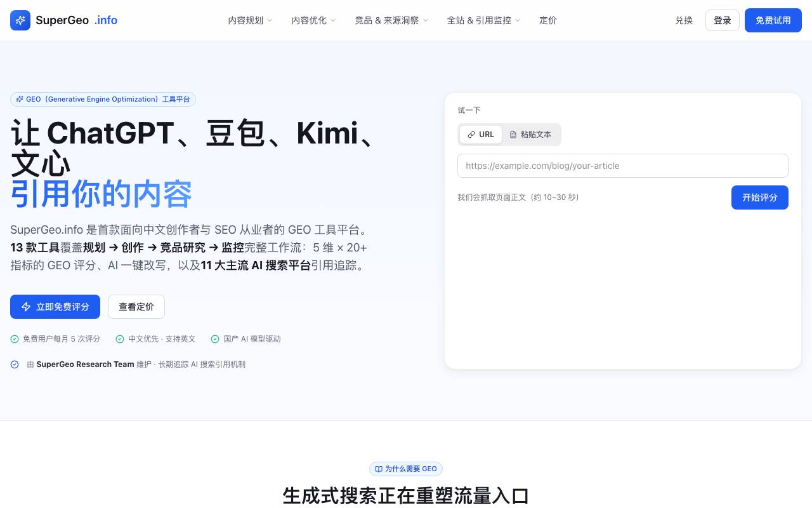
Task: Start scoring with 立即免费评分
Action: (x=55, y=307)
